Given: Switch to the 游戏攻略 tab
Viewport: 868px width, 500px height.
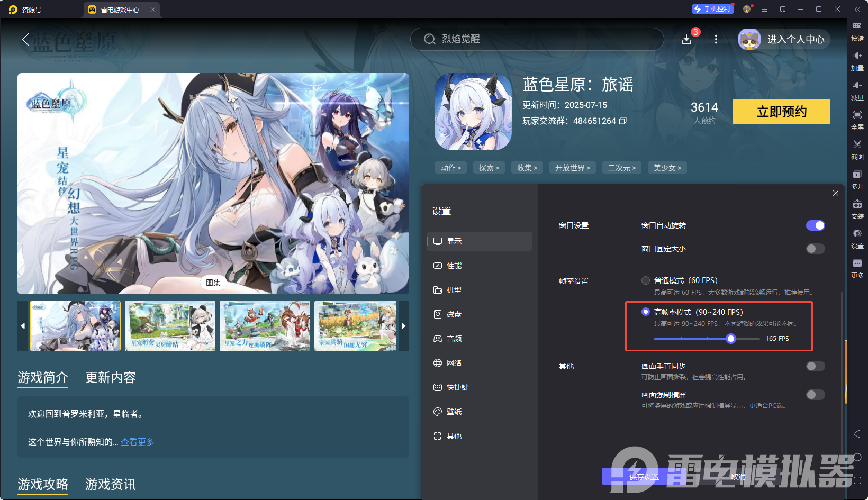Looking at the screenshot, I should click(43, 485).
